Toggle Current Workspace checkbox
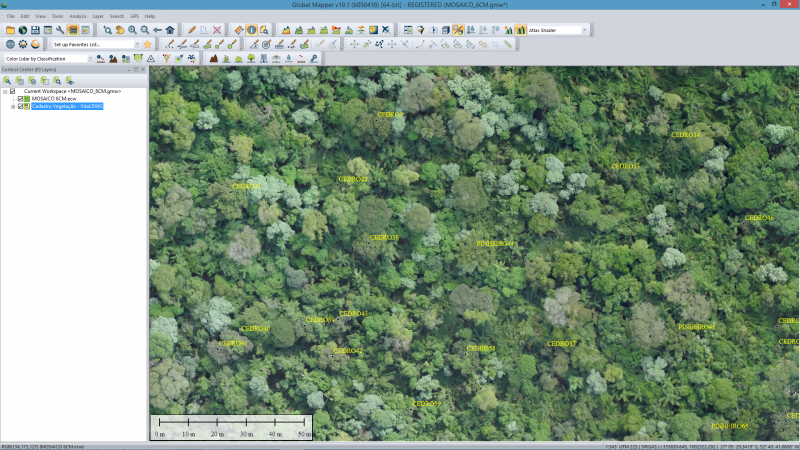 coord(13,91)
